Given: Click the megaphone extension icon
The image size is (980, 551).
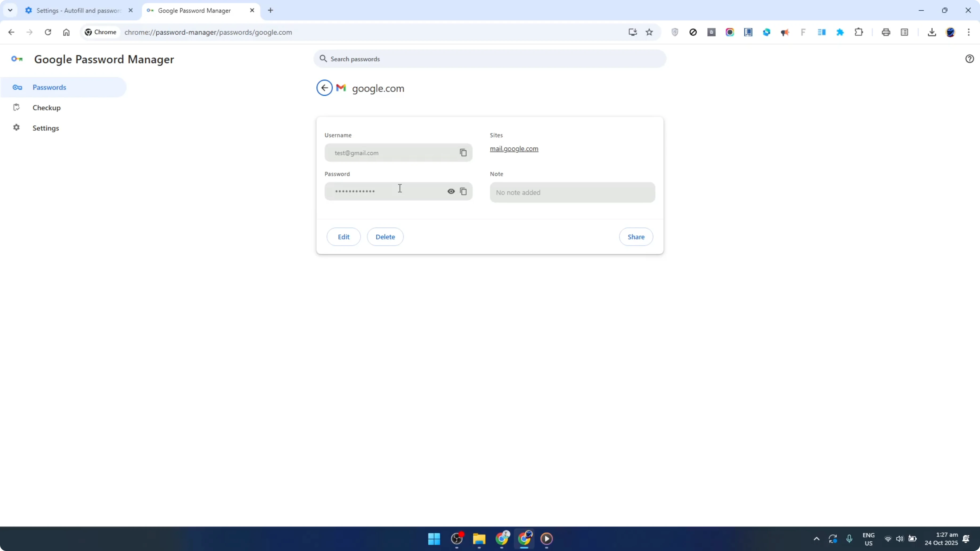Looking at the screenshot, I should 785,33.
